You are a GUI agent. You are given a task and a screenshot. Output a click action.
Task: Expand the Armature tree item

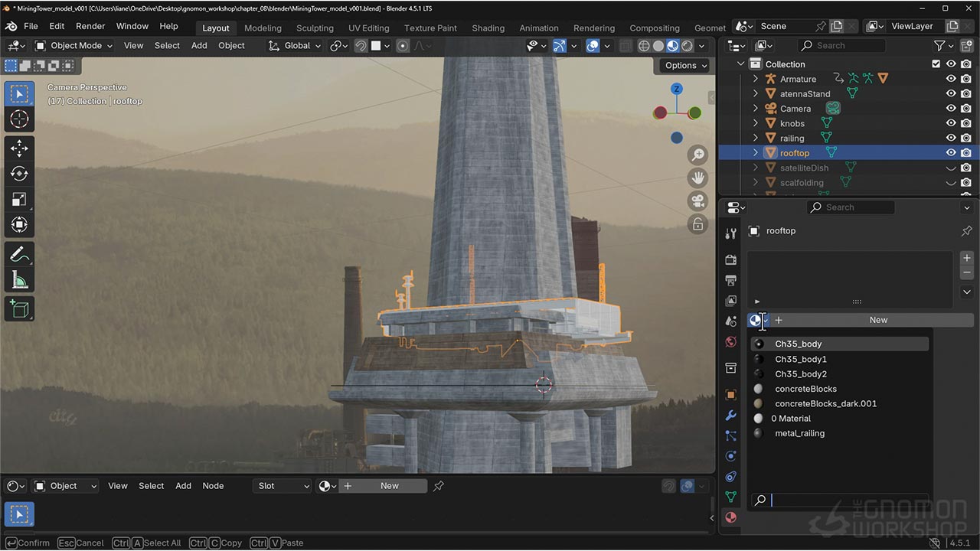pyautogui.click(x=756, y=79)
